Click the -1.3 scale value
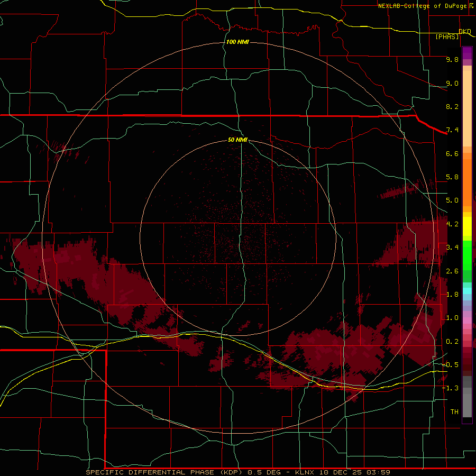The width and height of the screenshot is (476, 476). coord(450,388)
